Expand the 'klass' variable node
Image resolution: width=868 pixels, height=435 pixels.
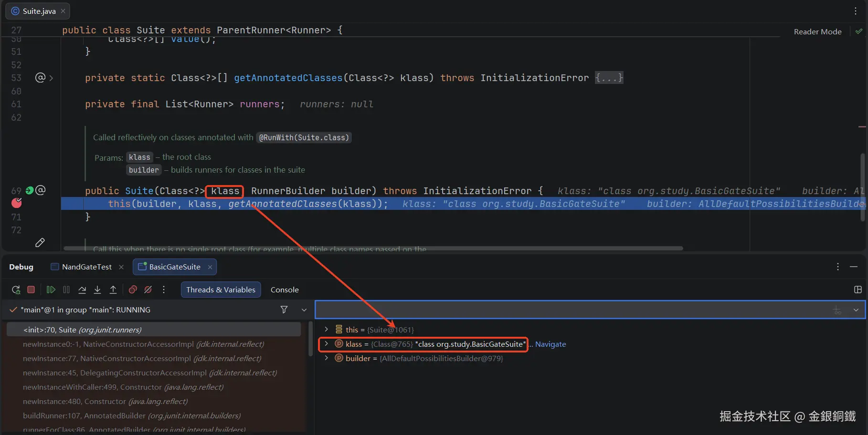(326, 344)
